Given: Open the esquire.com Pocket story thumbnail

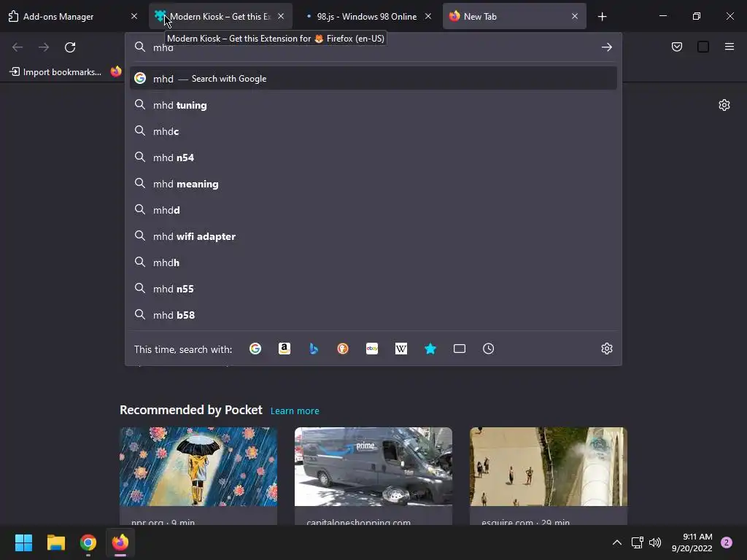Looking at the screenshot, I should [x=549, y=467].
